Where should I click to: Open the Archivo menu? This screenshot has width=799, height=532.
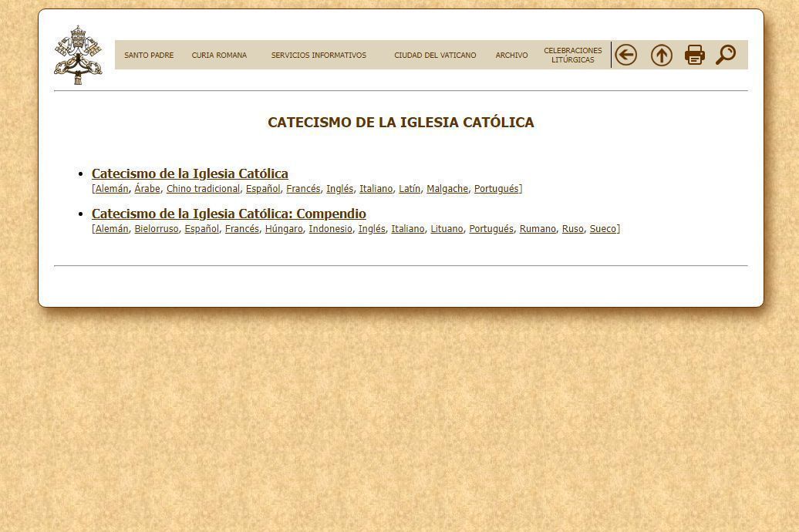(x=511, y=55)
